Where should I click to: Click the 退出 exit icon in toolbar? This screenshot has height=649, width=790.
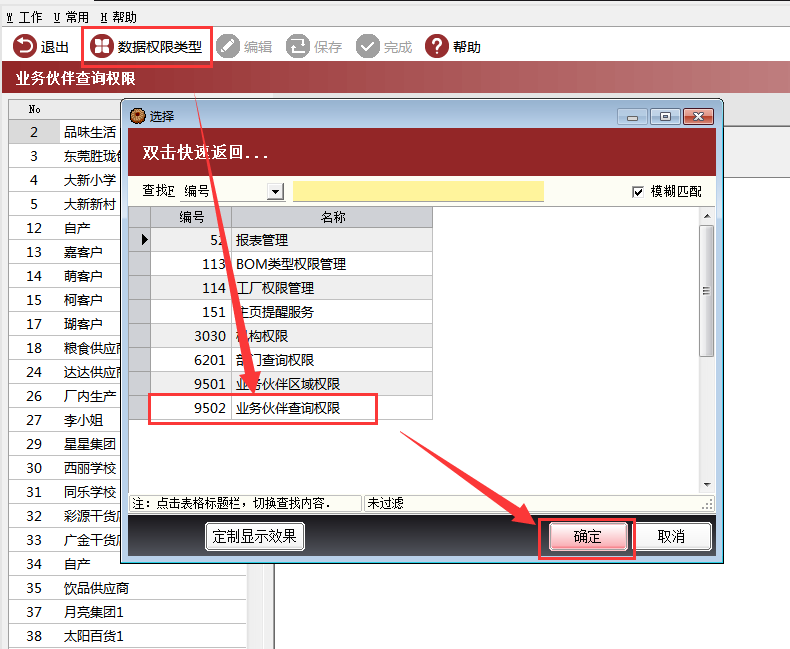pos(25,46)
